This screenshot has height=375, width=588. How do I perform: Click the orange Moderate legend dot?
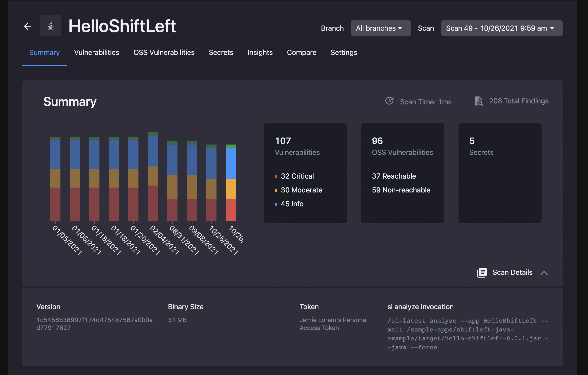click(x=276, y=190)
